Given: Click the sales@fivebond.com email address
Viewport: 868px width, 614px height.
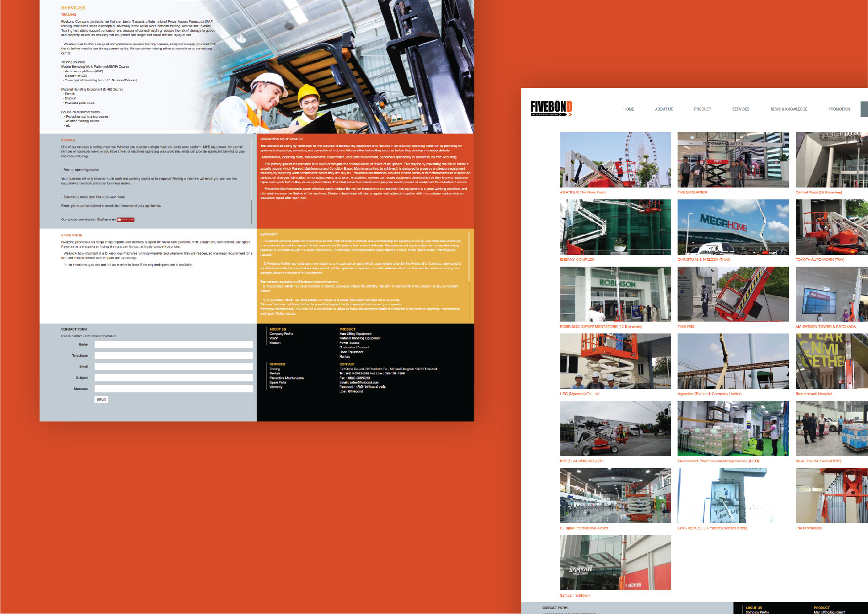Looking at the screenshot, I should point(365,382).
